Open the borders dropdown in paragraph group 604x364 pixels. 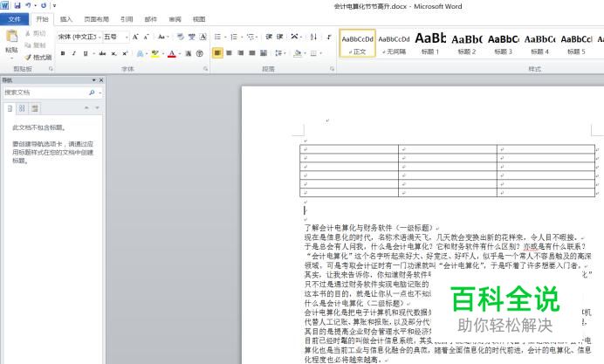click(320, 53)
